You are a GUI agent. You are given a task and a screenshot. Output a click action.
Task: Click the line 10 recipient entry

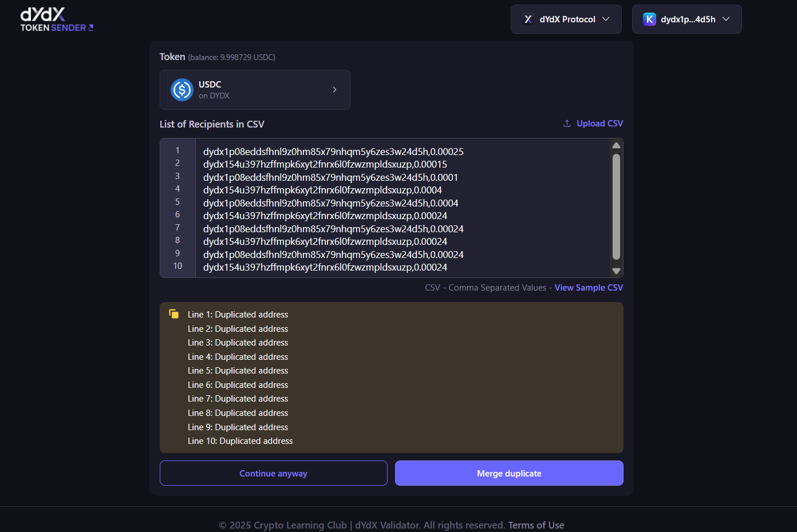coord(325,267)
